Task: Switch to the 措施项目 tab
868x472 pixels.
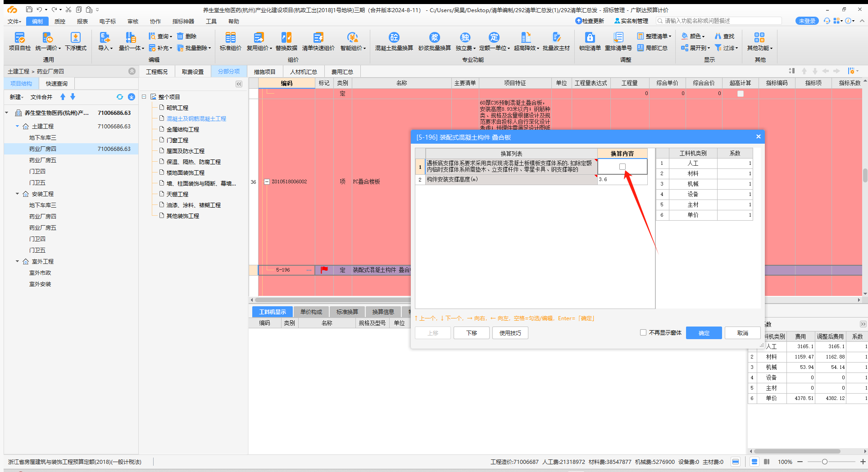Action: click(265, 72)
